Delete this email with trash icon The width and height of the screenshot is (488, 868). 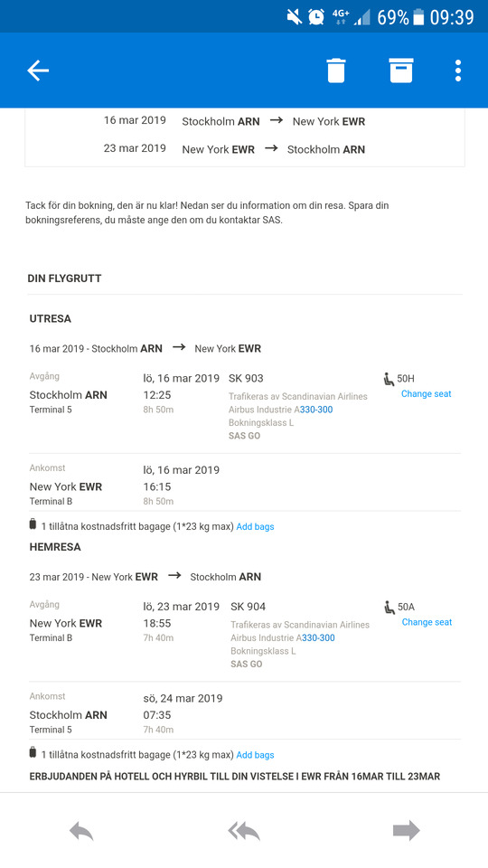tap(336, 71)
